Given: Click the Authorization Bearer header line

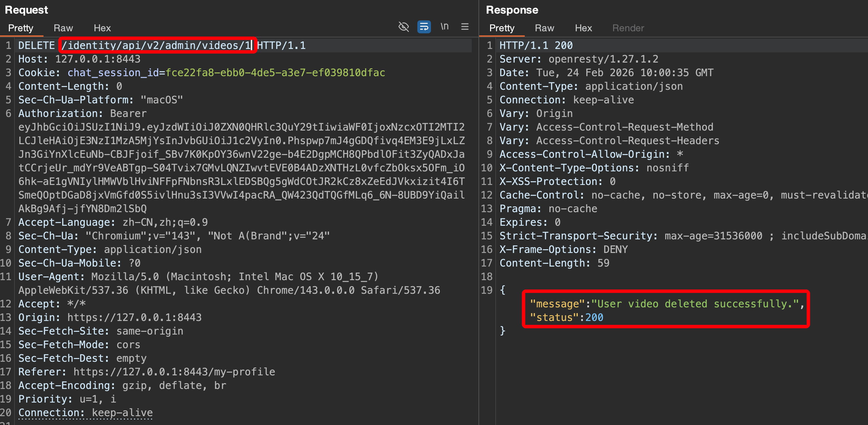Looking at the screenshot, I should (82, 114).
